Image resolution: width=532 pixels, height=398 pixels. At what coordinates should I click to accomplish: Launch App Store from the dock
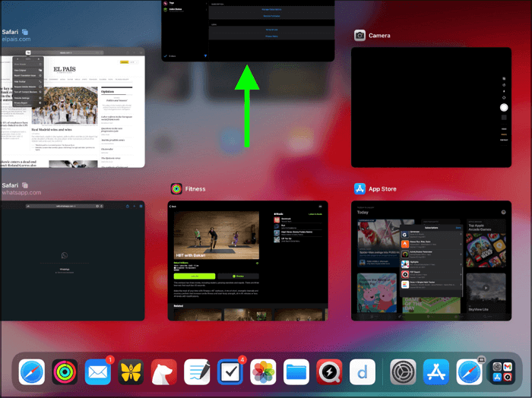click(436, 372)
